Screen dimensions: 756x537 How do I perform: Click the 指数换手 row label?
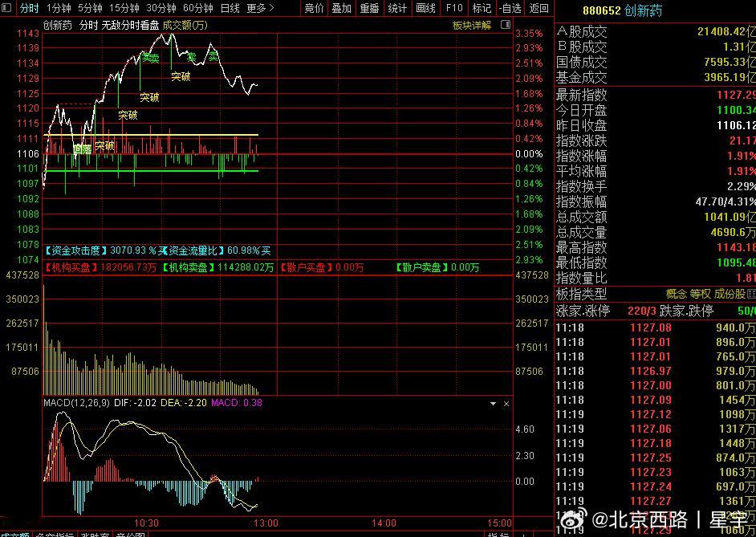(x=582, y=186)
